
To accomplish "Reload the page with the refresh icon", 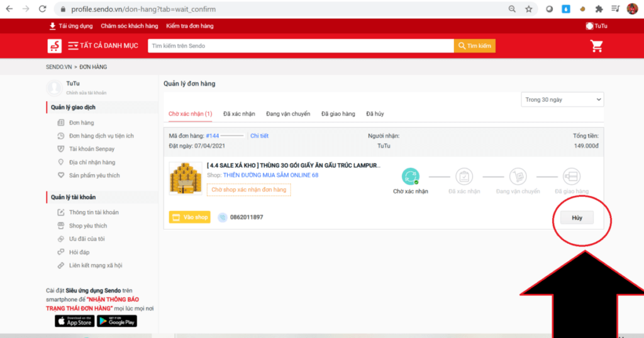I will click(42, 9).
